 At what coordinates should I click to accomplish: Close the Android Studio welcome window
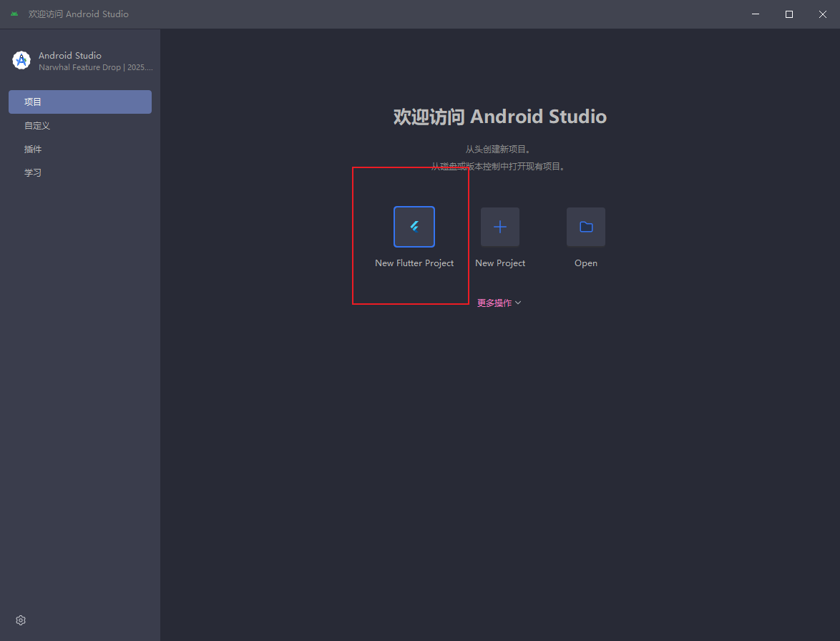coord(823,14)
